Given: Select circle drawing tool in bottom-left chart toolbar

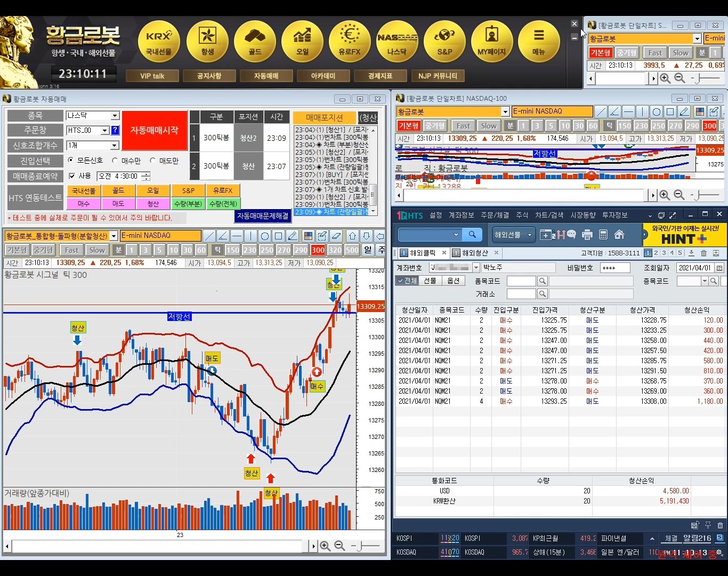Looking at the screenshot, I should click(x=265, y=236).
